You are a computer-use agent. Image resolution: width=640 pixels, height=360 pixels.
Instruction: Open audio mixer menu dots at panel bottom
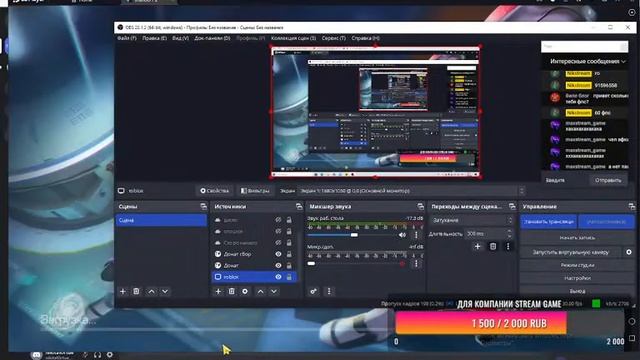tap(329, 291)
